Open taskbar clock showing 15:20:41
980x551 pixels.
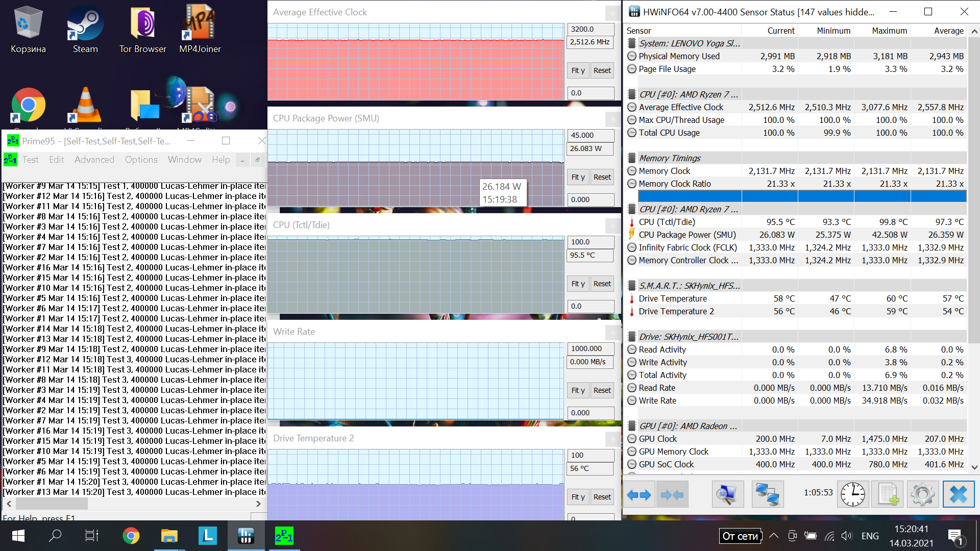click(x=911, y=536)
